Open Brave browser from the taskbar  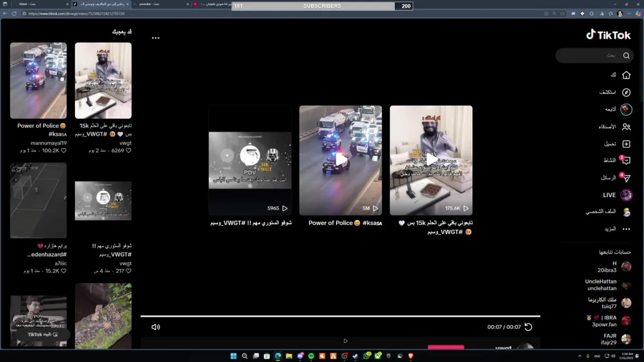coord(411,356)
